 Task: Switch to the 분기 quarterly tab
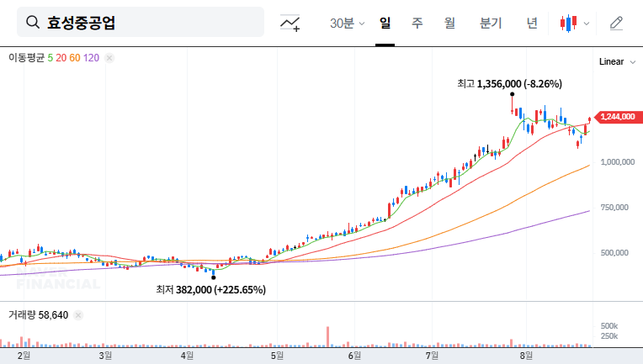tap(491, 23)
